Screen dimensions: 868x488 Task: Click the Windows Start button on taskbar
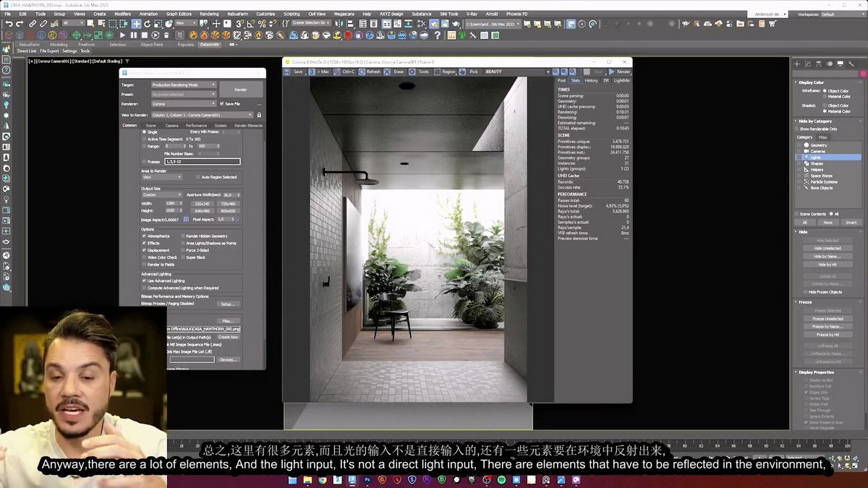tap(293, 480)
